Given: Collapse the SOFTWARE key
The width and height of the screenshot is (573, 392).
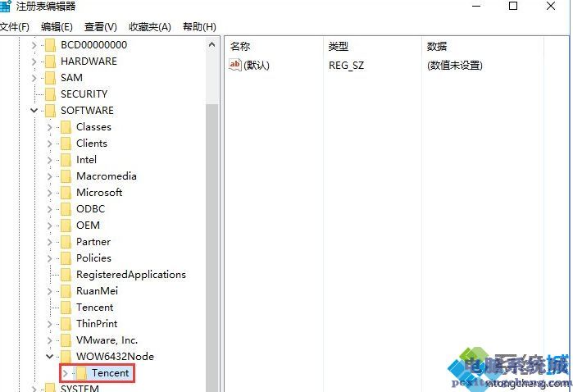Looking at the screenshot, I should tap(34, 111).
